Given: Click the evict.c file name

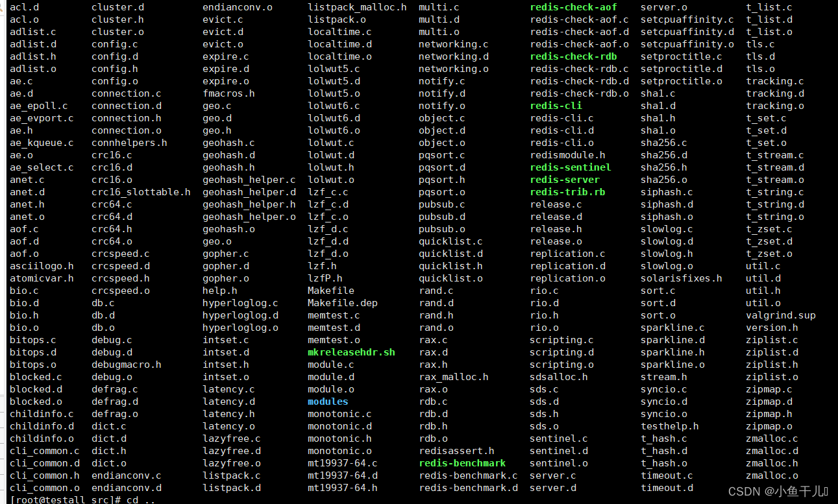Looking at the screenshot, I should [223, 19].
